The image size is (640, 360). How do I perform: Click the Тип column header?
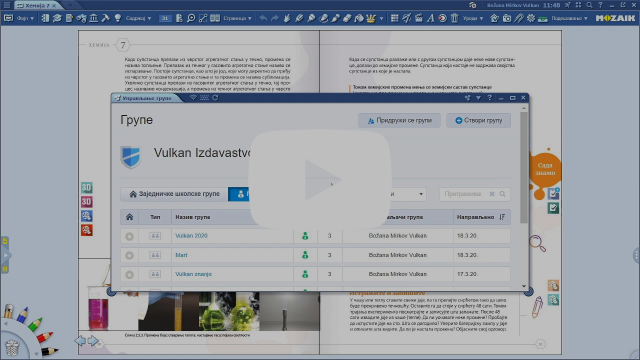tap(155, 217)
